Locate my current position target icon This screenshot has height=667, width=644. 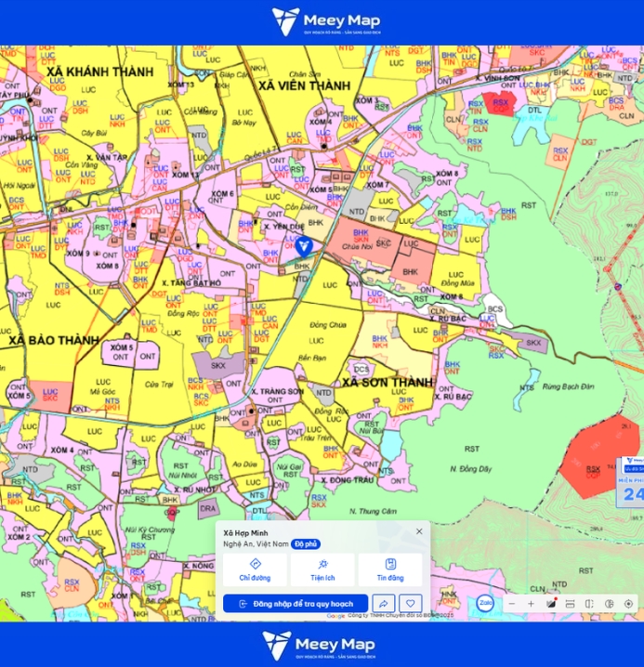pos(628,604)
